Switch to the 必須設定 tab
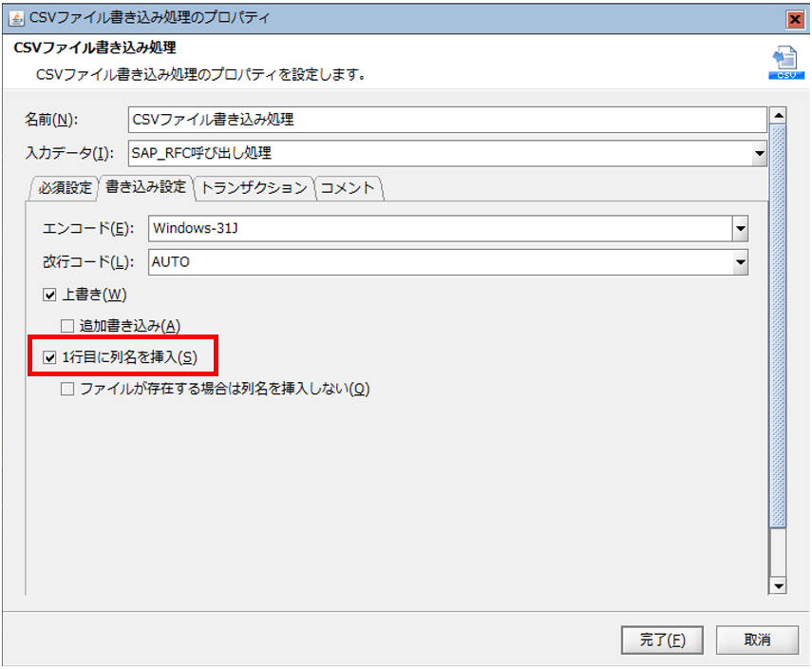The height and width of the screenshot is (669, 812). tap(66, 188)
